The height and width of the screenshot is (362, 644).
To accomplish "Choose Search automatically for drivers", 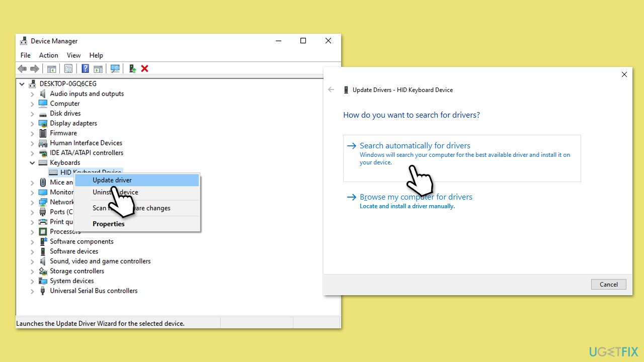I will (x=462, y=158).
